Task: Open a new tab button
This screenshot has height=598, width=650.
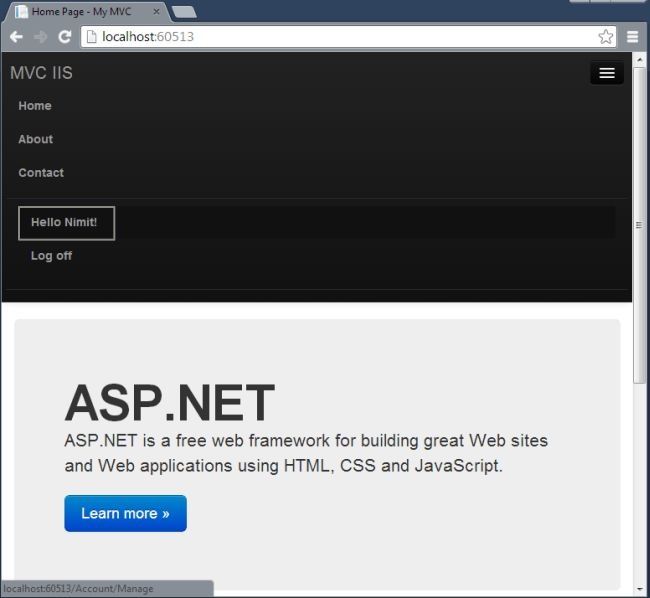Action: tap(184, 12)
